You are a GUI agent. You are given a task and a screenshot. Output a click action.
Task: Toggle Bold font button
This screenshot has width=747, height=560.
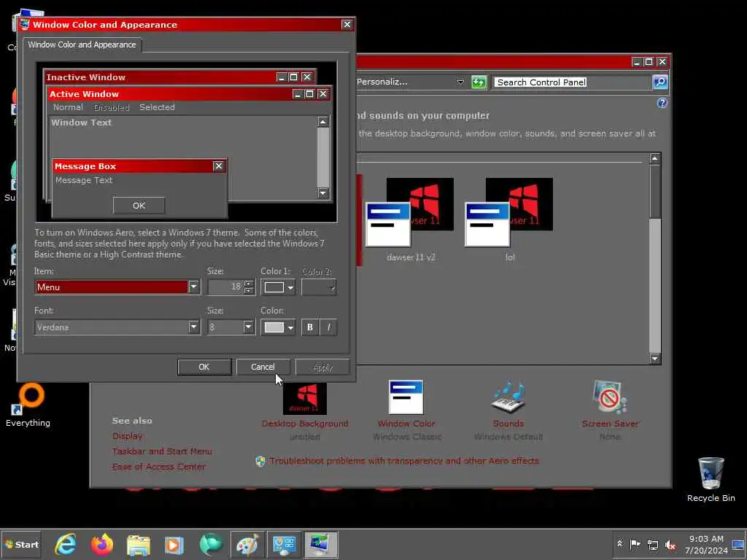(x=310, y=327)
